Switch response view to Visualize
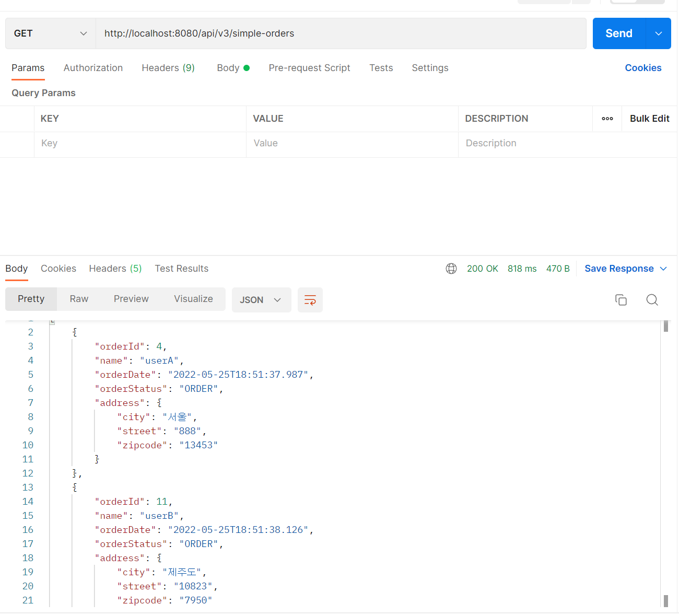 (193, 299)
